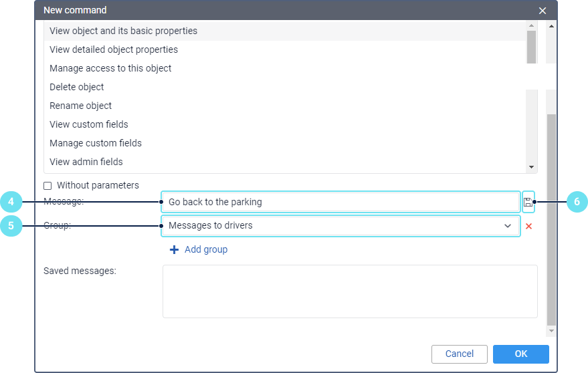Screen dimensions: 588x373
Task: Choose Manage access to this object
Action: tap(110, 68)
